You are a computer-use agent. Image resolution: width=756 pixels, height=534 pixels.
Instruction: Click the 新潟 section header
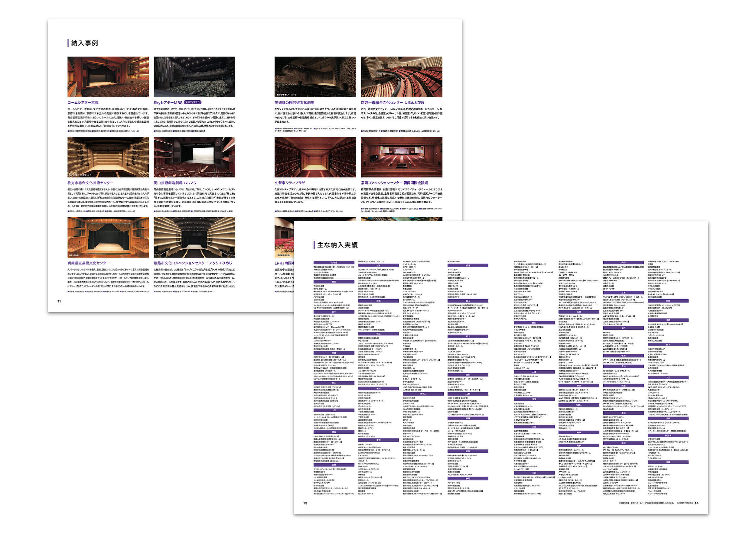[468, 266]
